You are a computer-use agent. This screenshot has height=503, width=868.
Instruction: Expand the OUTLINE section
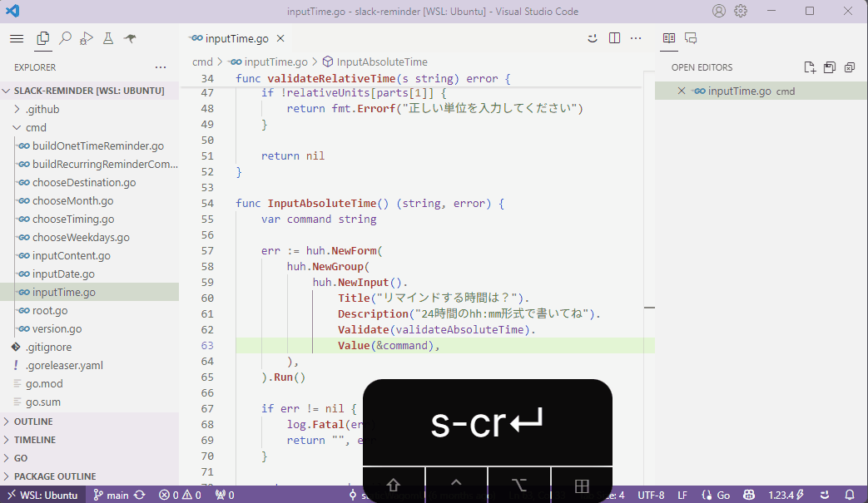click(x=33, y=422)
